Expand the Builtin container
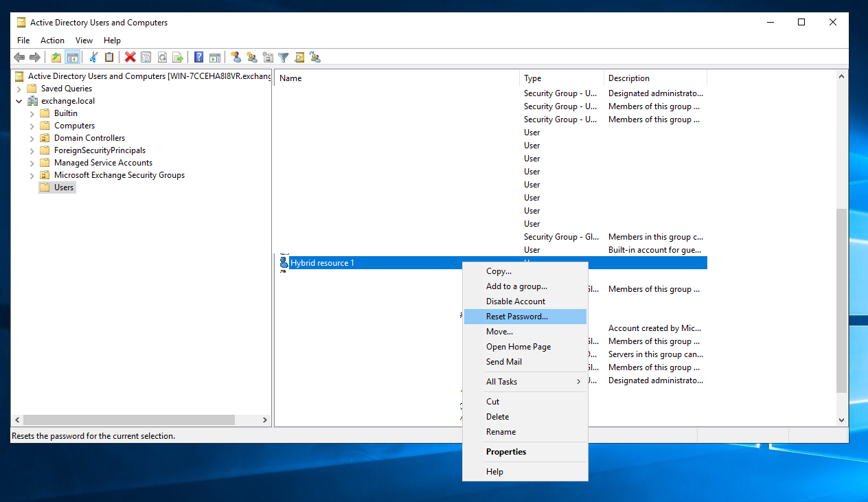 32,113
